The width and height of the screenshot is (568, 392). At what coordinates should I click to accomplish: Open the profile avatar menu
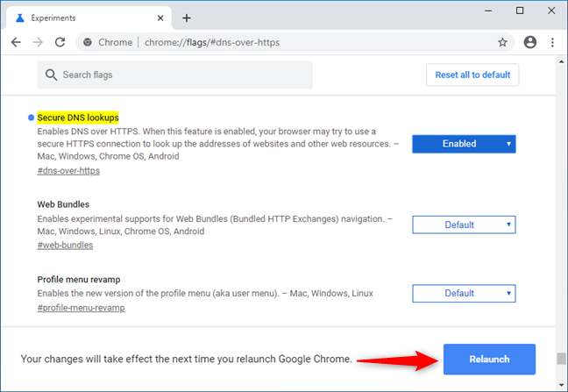point(530,42)
